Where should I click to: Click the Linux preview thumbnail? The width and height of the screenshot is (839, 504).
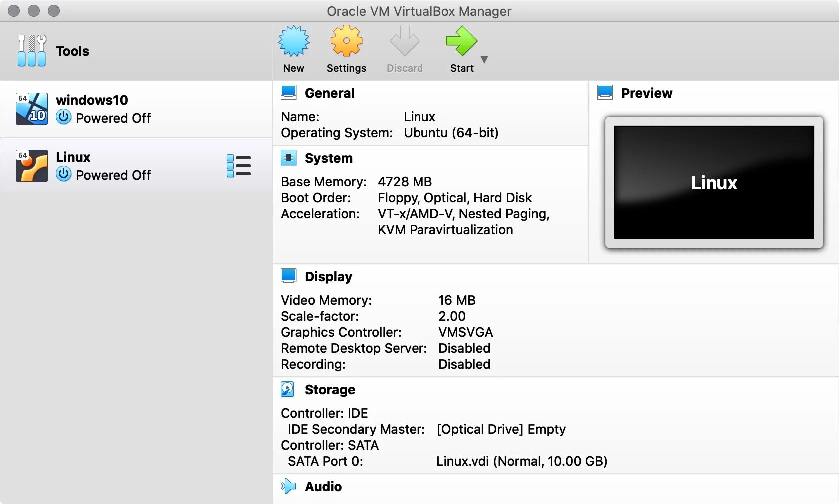click(x=714, y=182)
